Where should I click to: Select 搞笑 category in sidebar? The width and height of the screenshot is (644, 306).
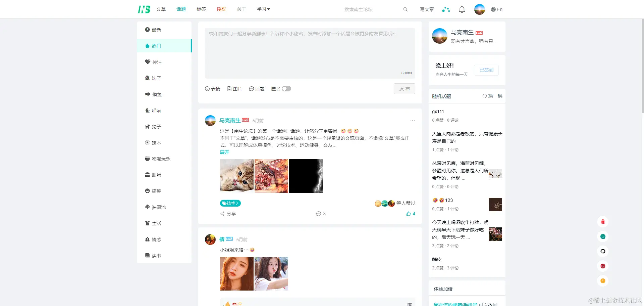(x=164, y=191)
